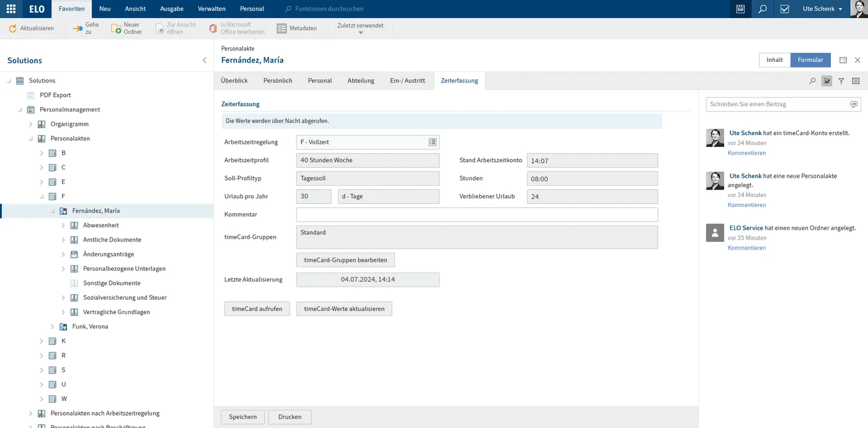This screenshot has height=428, width=868.
Task: Select Vertragliche Grundlagen in the tree
Action: click(x=117, y=312)
